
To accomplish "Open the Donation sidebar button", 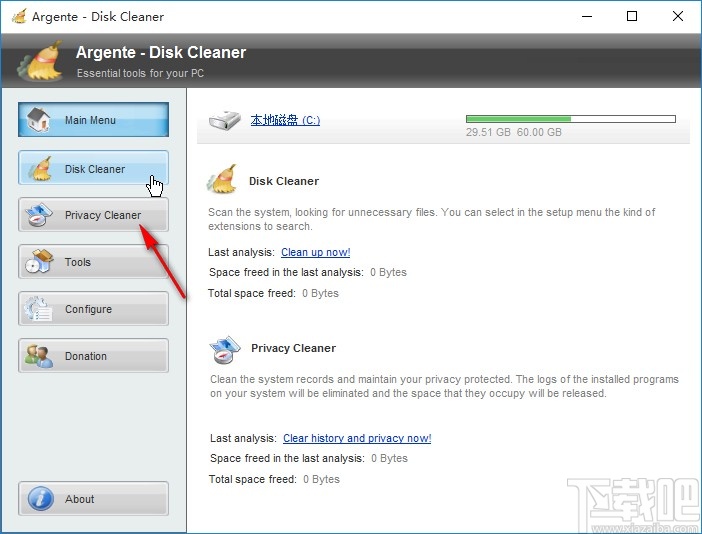I will click(94, 356).
